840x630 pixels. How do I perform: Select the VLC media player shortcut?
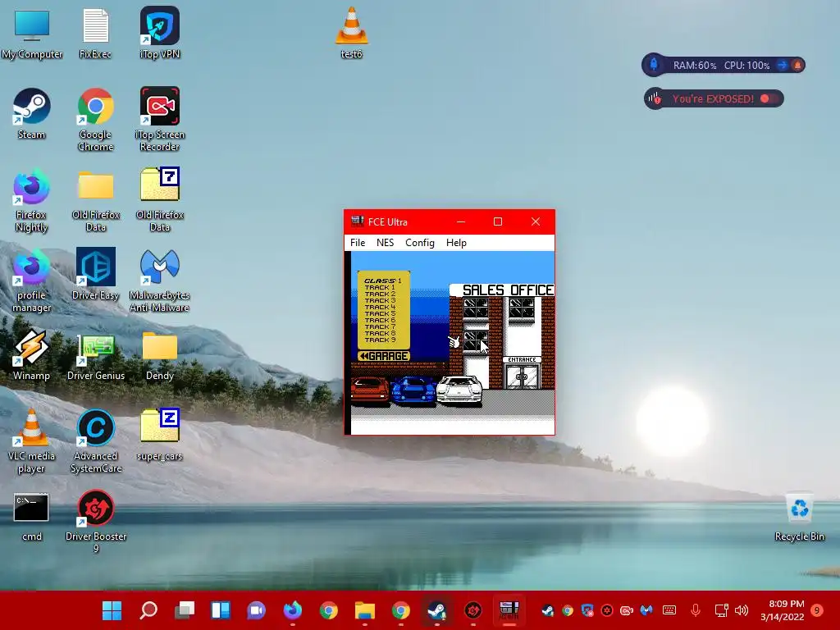point(32,441)
